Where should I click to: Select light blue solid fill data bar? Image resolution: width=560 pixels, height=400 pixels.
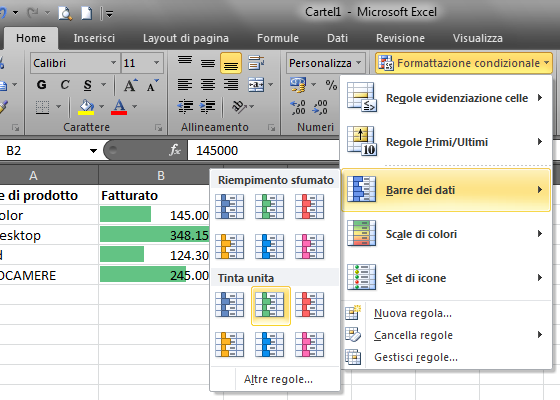pyautogui.click(x=270, y=345)
